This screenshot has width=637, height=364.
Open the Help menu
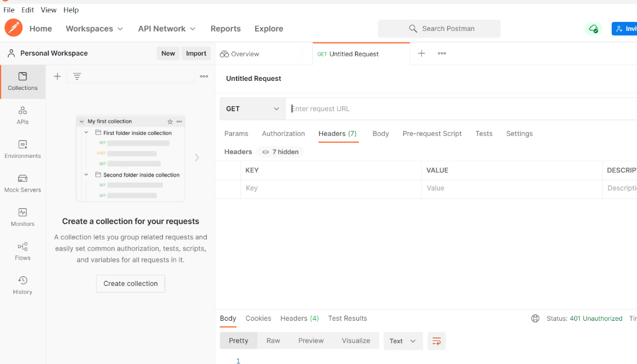pyautogui.click(x=71, y=10)
